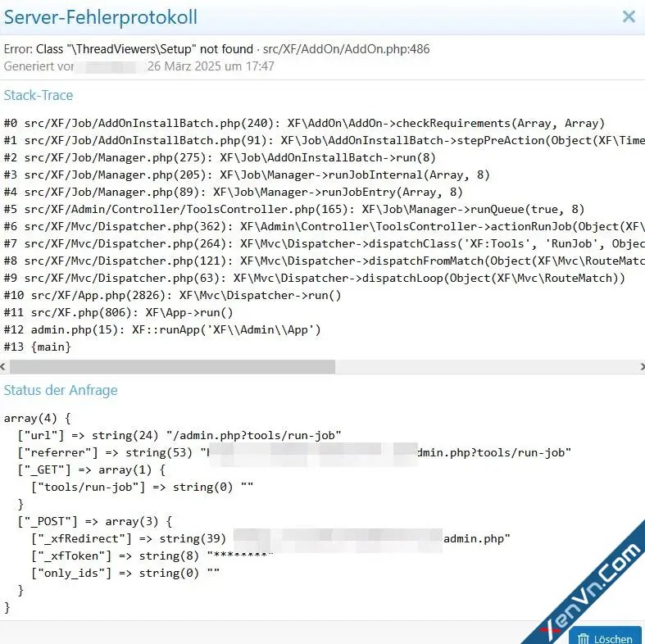Click stack trace line #1 AddOnInstallBatch.php(91)

click(x=325, y=141)
